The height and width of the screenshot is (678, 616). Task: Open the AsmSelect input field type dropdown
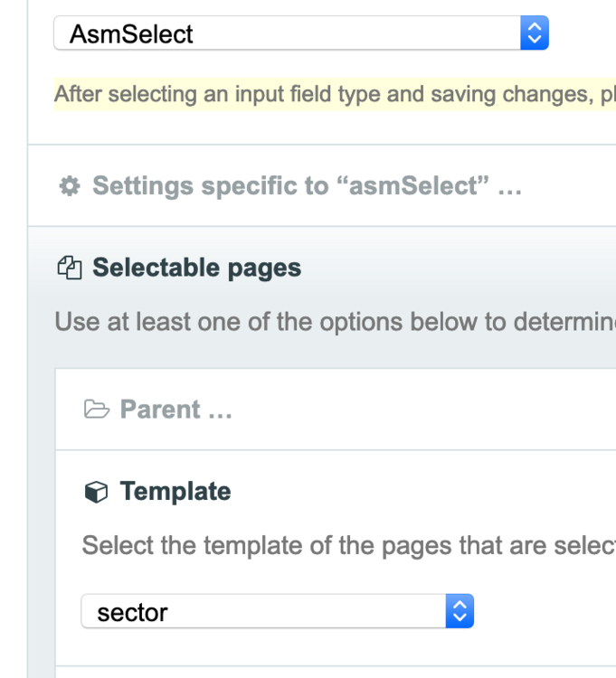[288, 34]
